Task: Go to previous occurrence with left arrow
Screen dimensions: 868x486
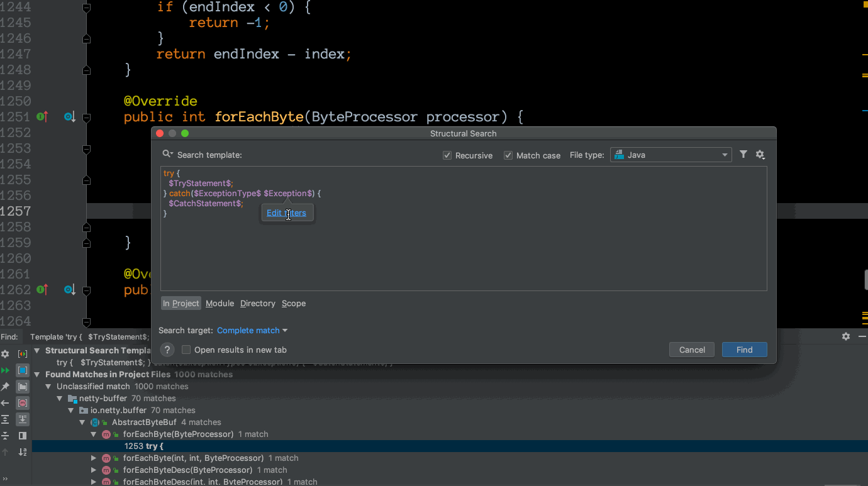Action: (5, 403)
